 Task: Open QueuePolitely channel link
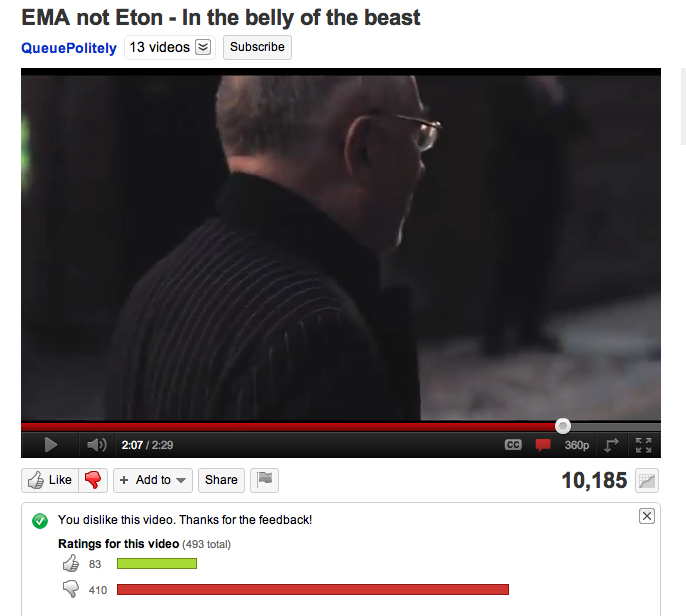(x=69, y=48)
